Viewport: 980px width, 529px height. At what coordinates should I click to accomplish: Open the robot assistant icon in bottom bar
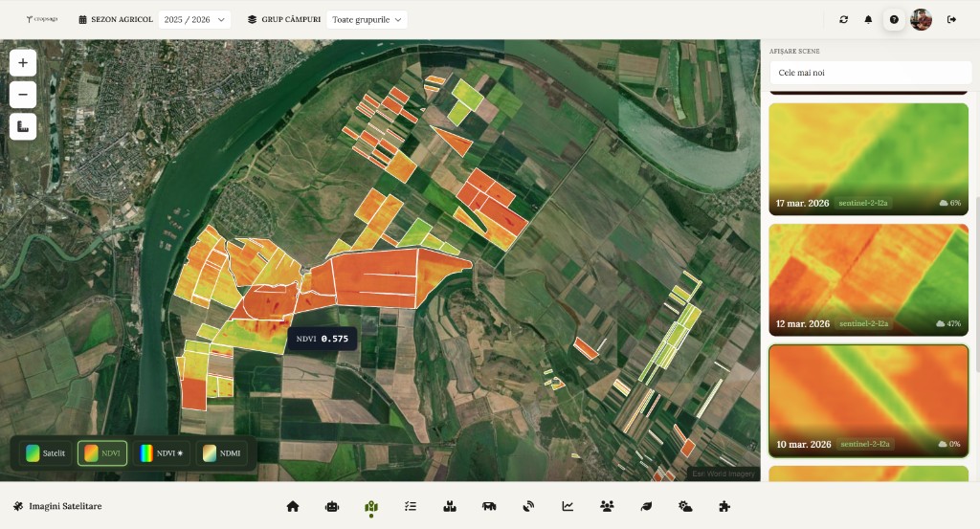332,506
